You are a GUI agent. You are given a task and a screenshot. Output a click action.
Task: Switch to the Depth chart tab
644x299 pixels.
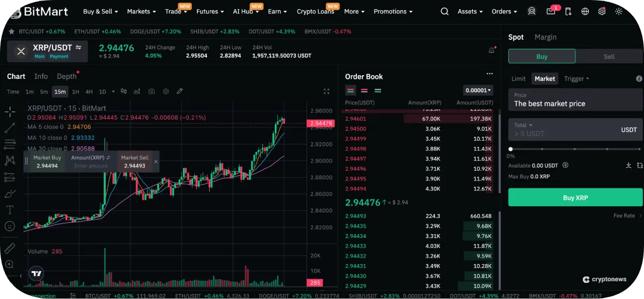point(67,76)
